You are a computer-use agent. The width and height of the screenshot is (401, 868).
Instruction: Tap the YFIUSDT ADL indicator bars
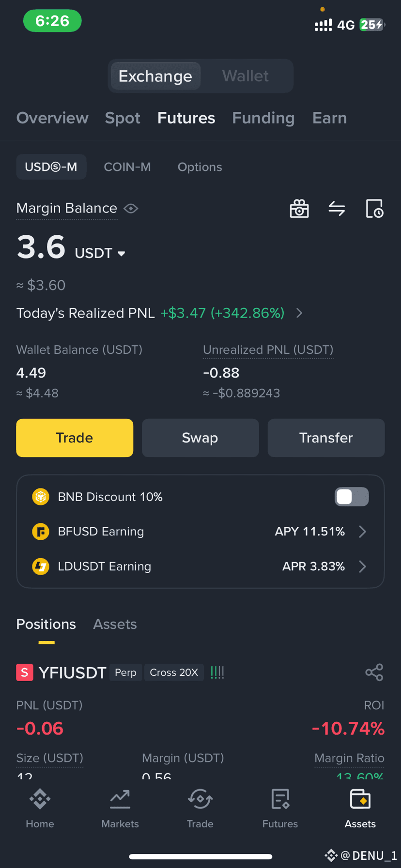(217, 672)
